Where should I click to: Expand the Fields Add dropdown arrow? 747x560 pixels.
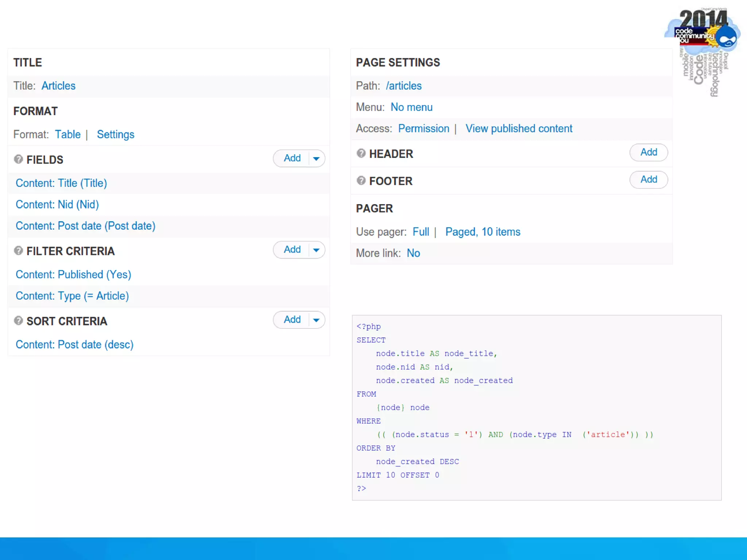(316, 159)
